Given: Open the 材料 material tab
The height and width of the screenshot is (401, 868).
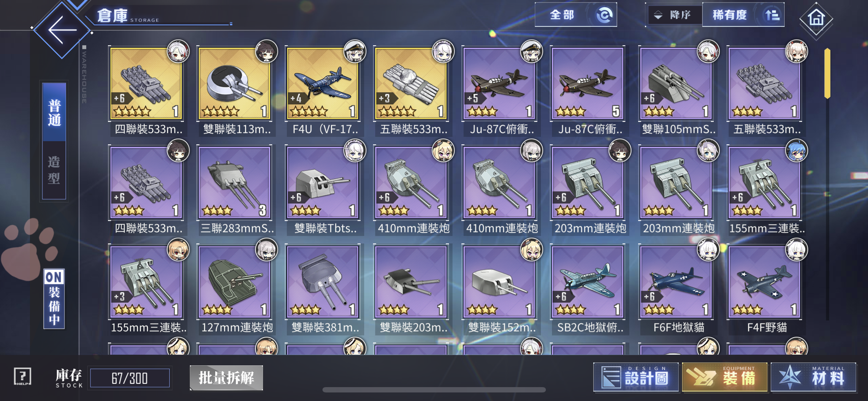Looking at the screenshot, I should pyautogui.click(x=813, y=377).
